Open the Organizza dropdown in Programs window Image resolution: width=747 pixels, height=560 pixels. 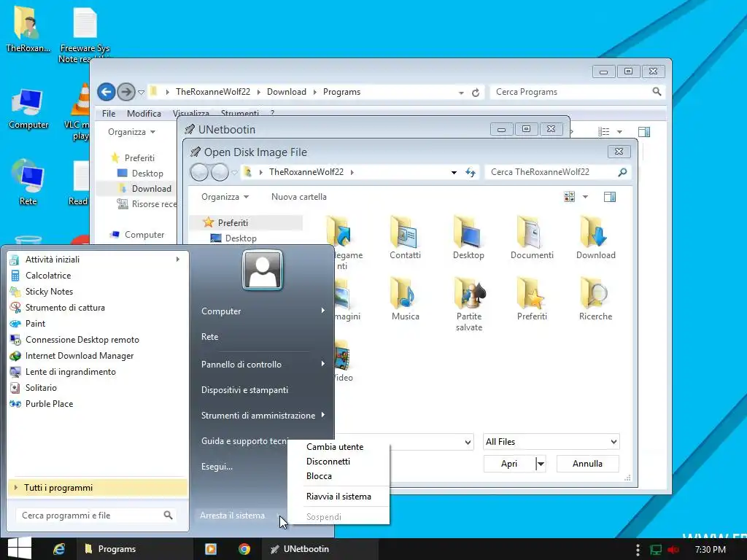pyautogui.click(x=131, y=132)
